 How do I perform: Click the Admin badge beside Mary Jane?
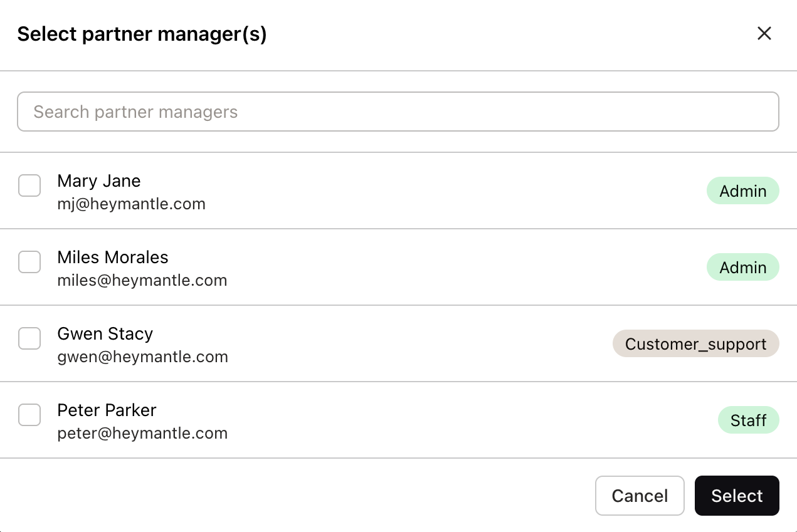[743, 190]
